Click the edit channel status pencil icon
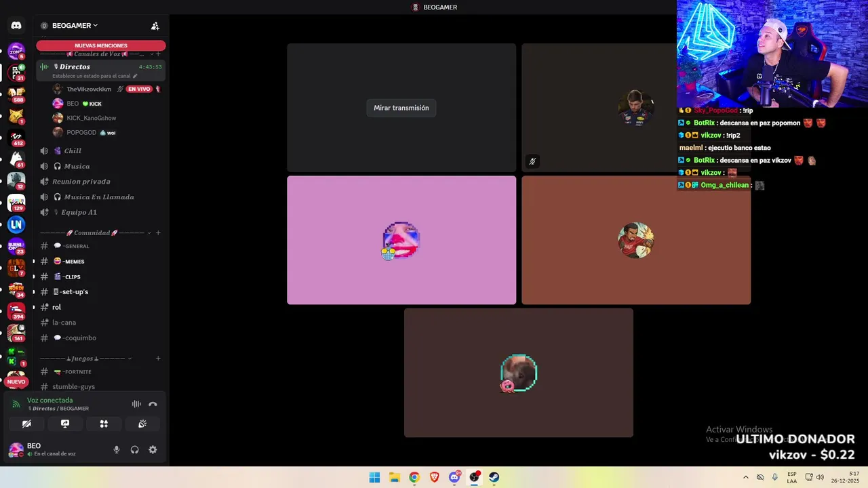This screenshot has height=488, width=868. [135, 76]
